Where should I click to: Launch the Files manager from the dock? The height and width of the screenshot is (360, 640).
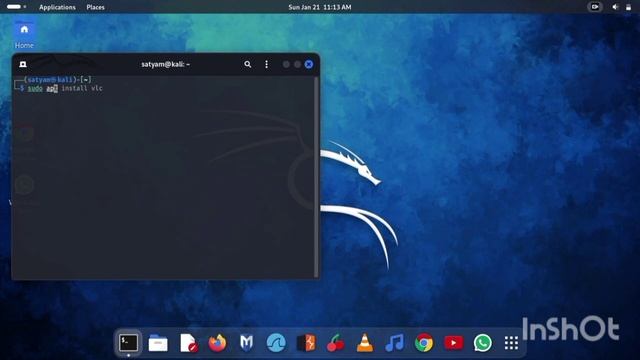(158, 343)
